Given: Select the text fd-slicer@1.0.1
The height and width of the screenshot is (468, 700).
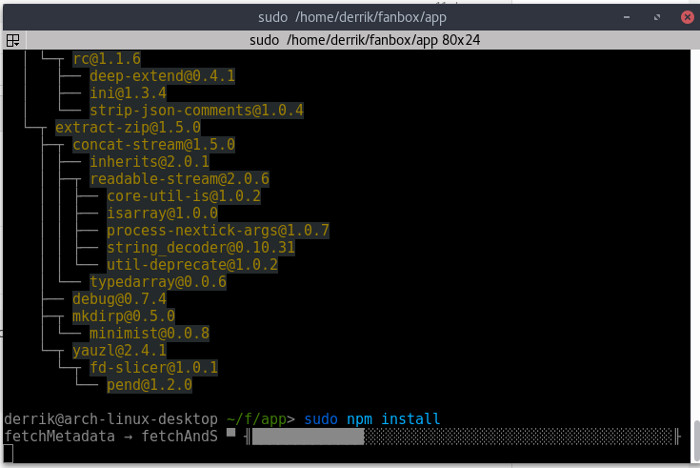Looking at the screenshot, I should click(154, 368).
